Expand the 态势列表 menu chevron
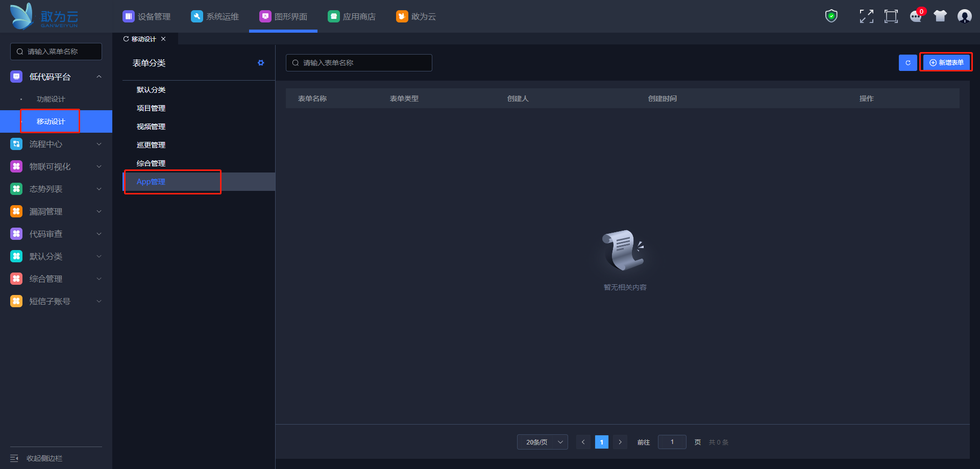980x469 pixels. point(99,189)
